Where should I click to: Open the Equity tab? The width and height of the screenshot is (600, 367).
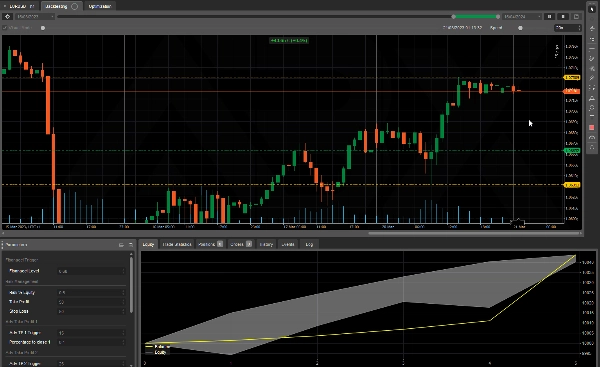(148, 244)
